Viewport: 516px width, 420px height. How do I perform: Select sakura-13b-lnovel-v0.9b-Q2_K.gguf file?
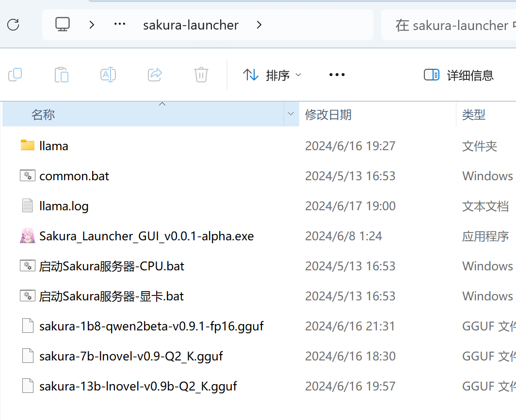[138, 386]
